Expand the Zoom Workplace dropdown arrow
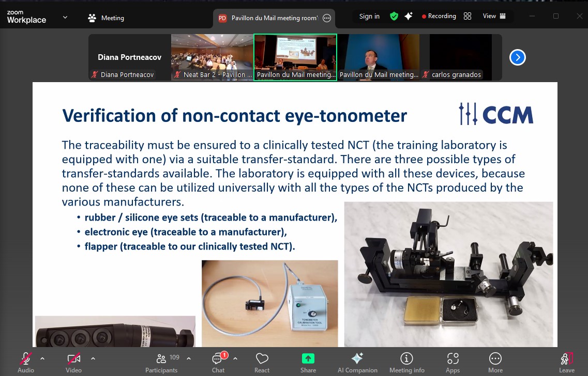588x376 pixels. click(x=65, y=18)
